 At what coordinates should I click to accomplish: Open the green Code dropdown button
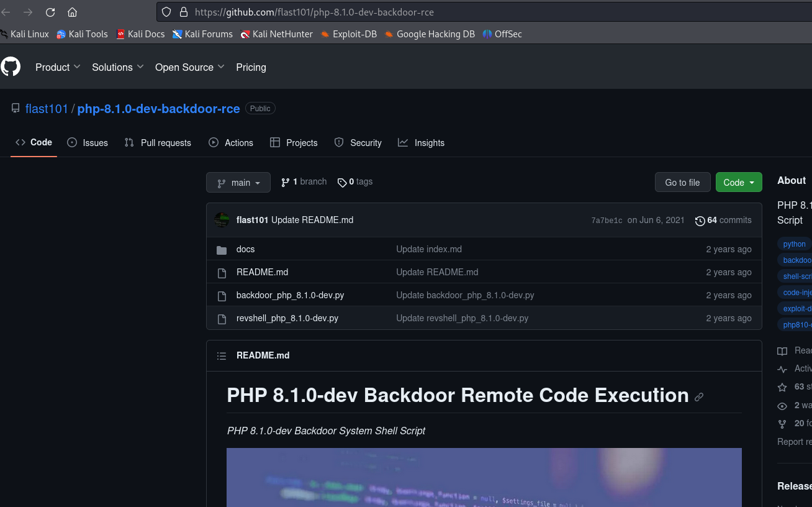pos(739,183)
